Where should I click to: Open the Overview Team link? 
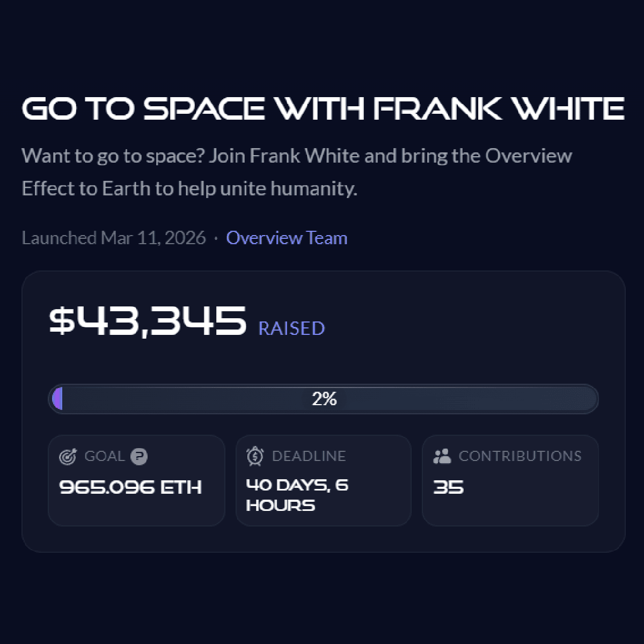coord(287,238)
